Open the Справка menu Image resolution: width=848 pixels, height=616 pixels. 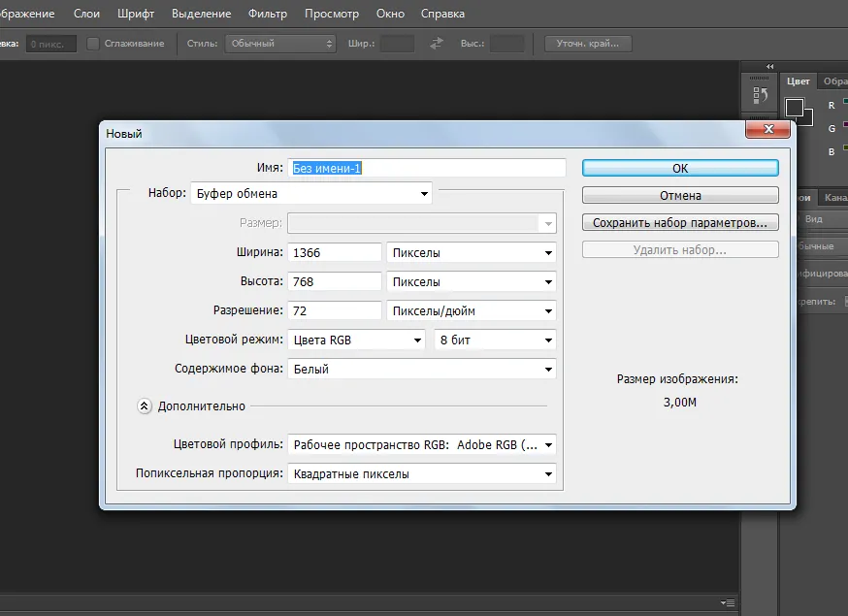pyautogui.click(x=443, y=14)
